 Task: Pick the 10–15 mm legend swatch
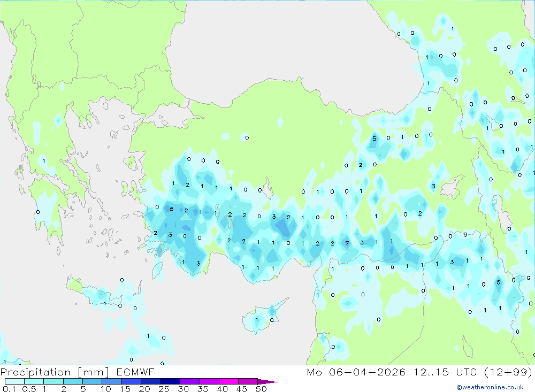pos(112,381)
